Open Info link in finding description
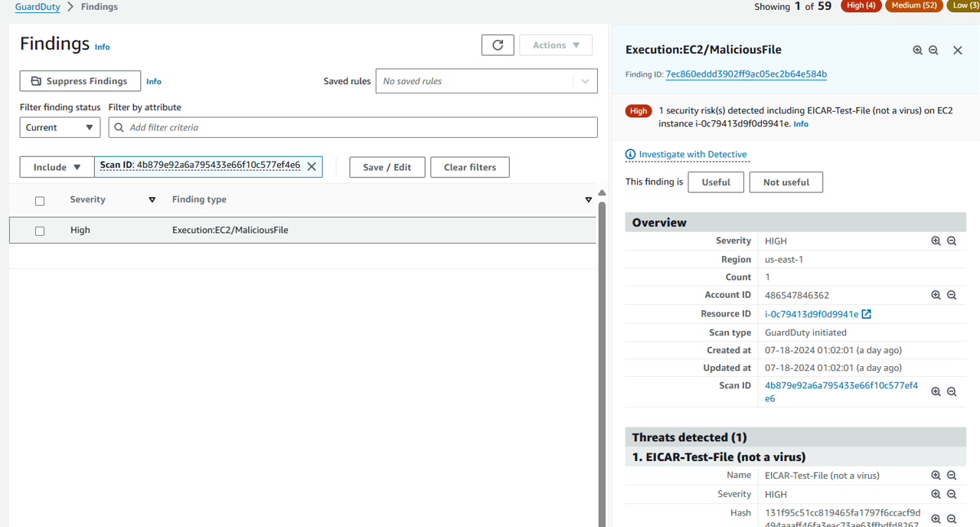 801,124
